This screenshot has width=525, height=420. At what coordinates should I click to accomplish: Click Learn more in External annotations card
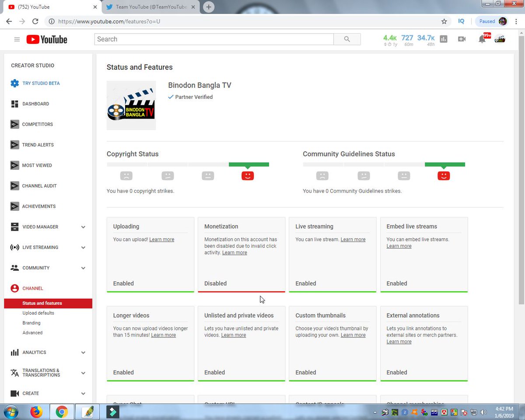point(399,342)
